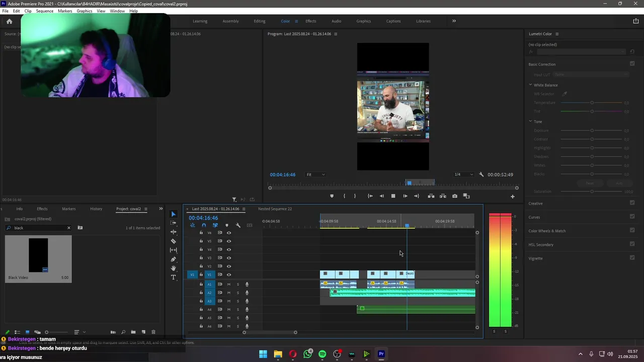Add a marker in Program monitor
The image size is (644, 362).
(332, 196)
